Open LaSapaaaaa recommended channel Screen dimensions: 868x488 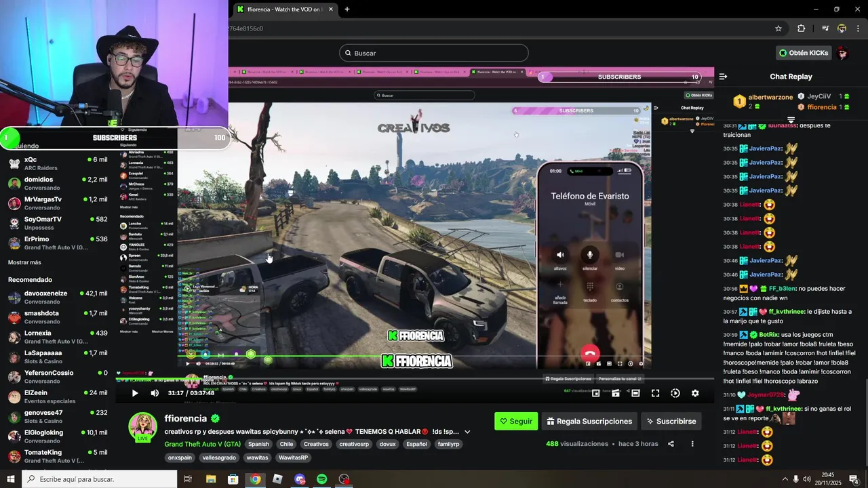(x=58, y=357)
